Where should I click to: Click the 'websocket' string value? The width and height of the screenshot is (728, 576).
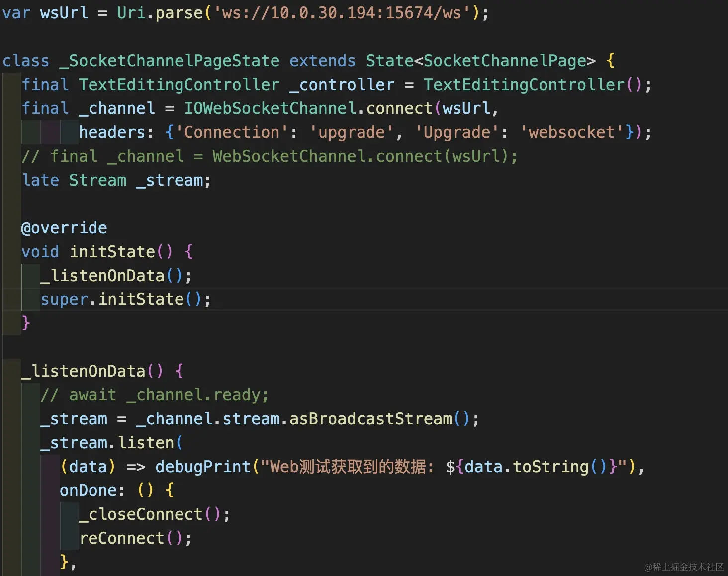point(572,132)
